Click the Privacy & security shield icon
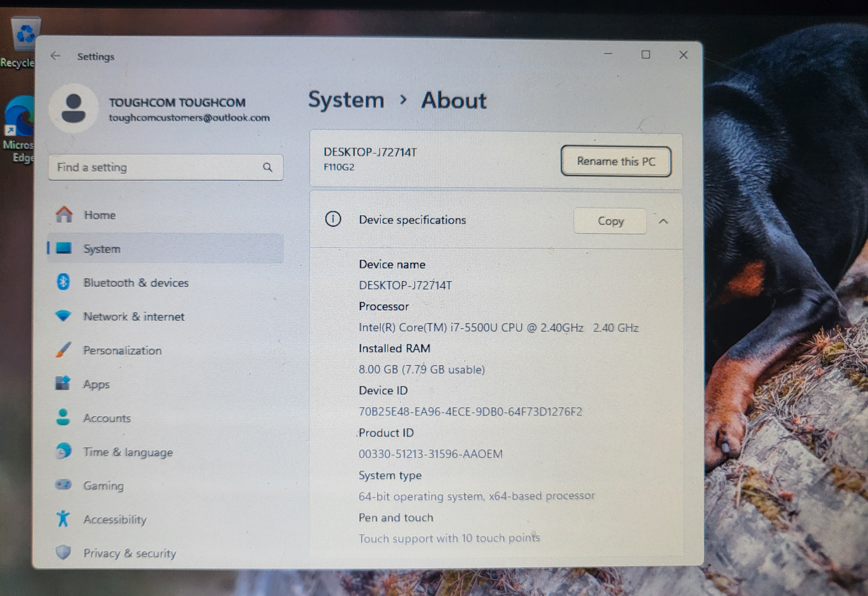 [63, 552]
